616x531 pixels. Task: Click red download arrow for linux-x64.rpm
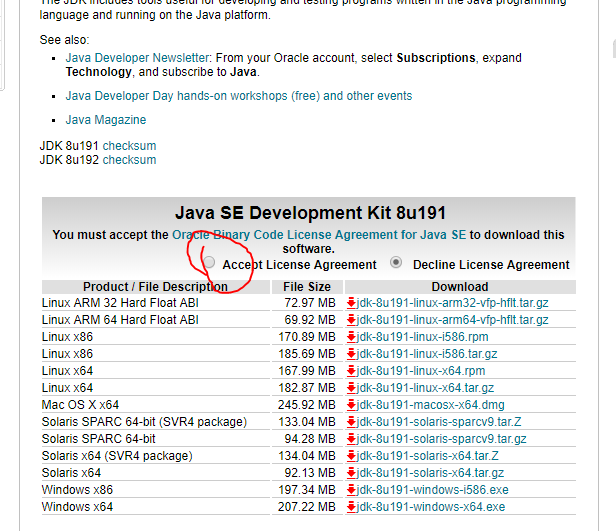click(x=351, y=371)
